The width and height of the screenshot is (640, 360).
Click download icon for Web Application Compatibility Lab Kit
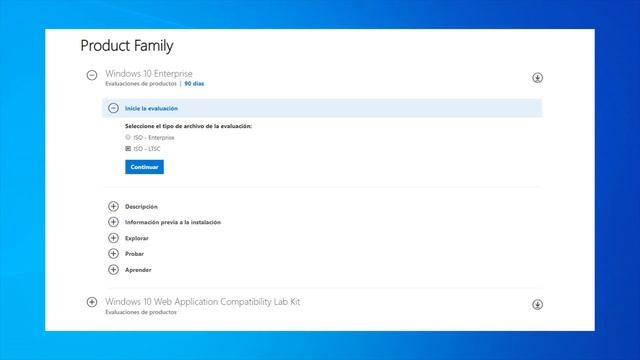(x=537, y=304)
